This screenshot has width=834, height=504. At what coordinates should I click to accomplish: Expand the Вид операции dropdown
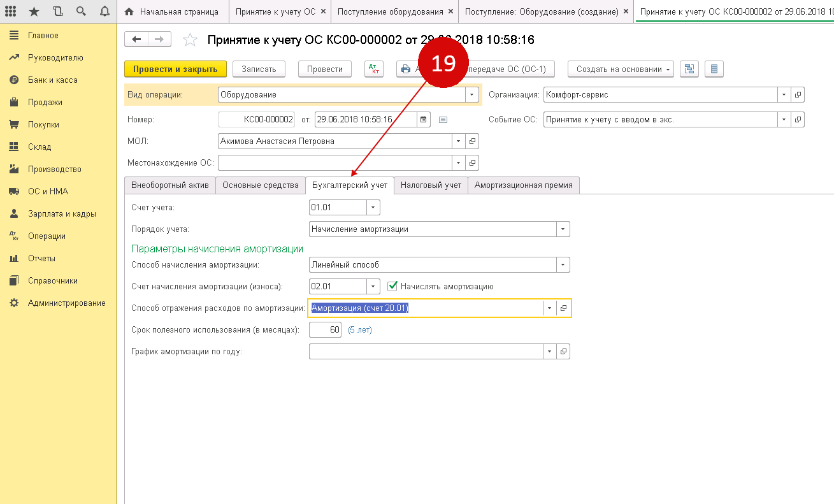pos(471,95)
